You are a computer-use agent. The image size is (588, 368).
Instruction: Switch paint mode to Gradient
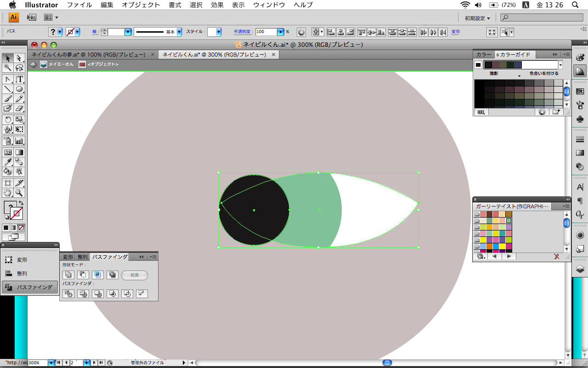click(x=13, y=228)
